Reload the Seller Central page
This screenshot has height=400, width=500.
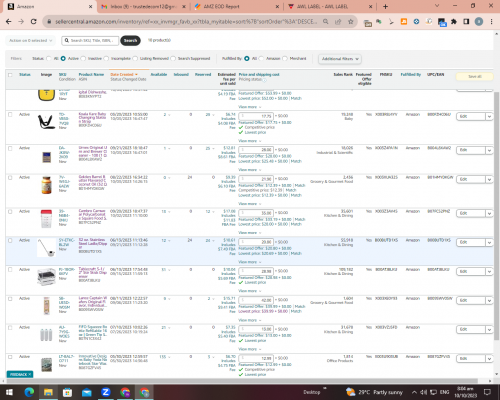[x=33, y=22]
